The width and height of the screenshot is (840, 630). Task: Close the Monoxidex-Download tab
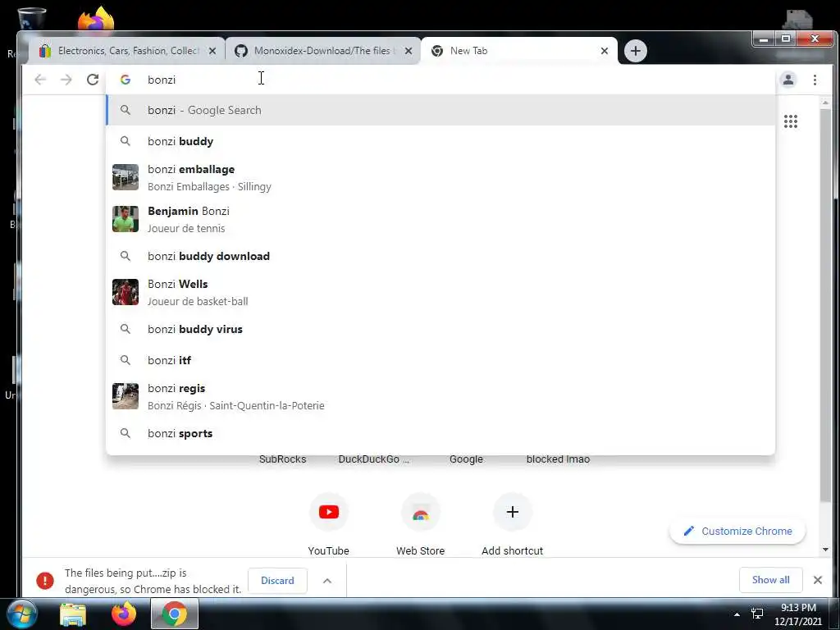tap(409, 51)
